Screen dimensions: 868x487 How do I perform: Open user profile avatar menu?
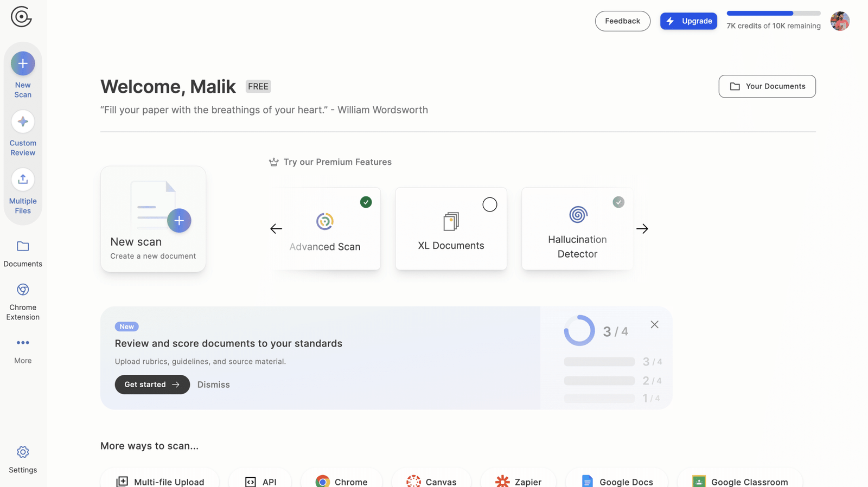tap(840, 21)
